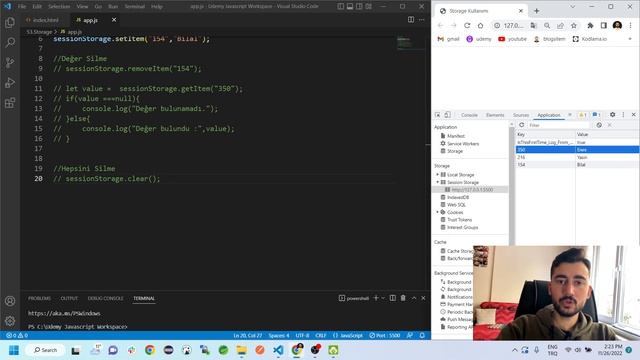Focus the DevTools Filter input
640x360 pixels.
pyautogui.click(x=558, y=125)
